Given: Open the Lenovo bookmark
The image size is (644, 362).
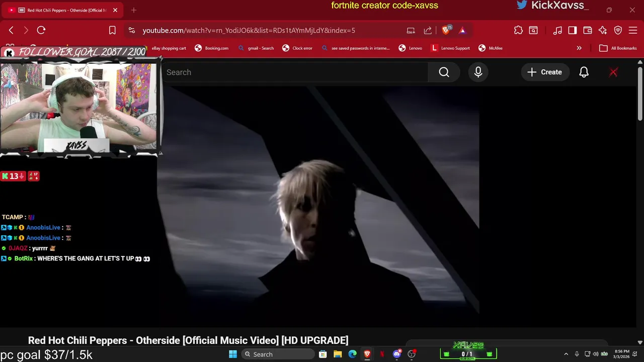Looking at the screenshot, I should point(410,48).
